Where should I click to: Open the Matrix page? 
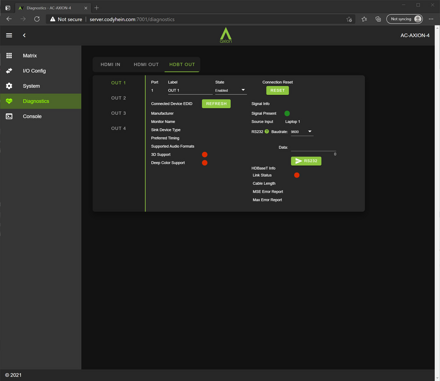point(41,56)
